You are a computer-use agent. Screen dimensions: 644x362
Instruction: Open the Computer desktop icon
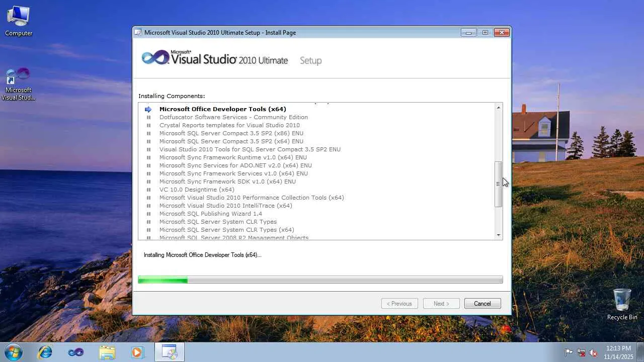[19, 22]
